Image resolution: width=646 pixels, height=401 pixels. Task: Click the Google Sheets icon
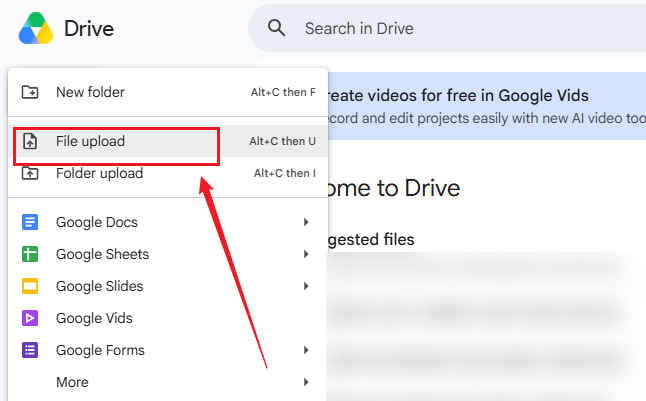[x=30, y=254]
